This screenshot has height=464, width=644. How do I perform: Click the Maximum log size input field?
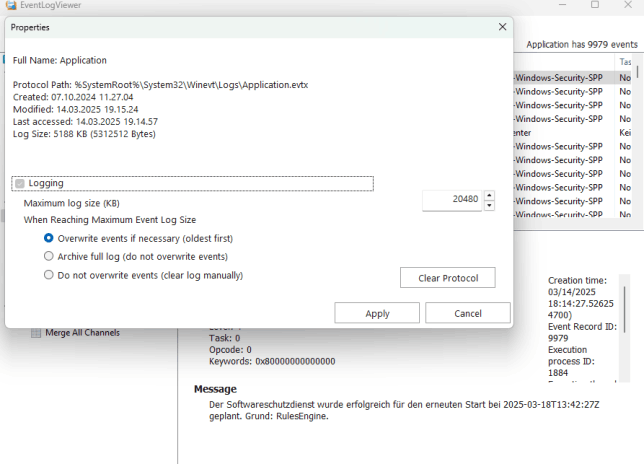452,200
